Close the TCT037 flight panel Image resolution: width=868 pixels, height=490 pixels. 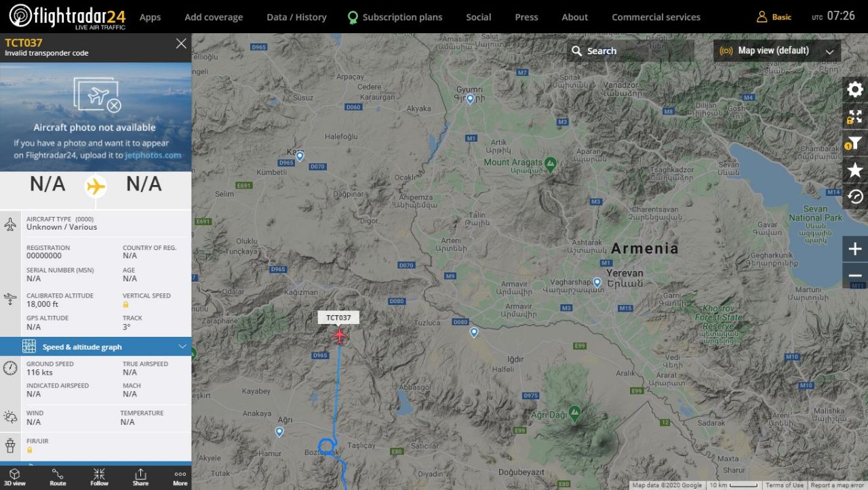point(181,43)
